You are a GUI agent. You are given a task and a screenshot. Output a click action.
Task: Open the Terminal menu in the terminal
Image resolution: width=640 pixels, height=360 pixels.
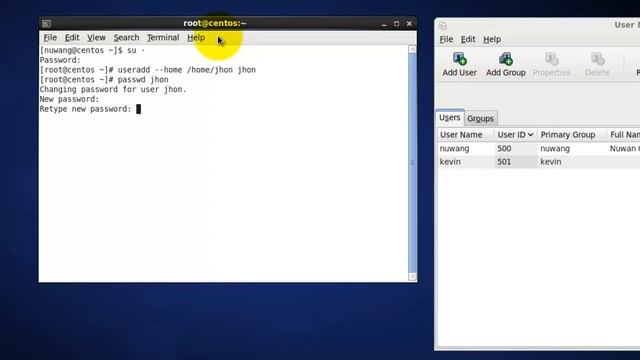coord(163,38)
